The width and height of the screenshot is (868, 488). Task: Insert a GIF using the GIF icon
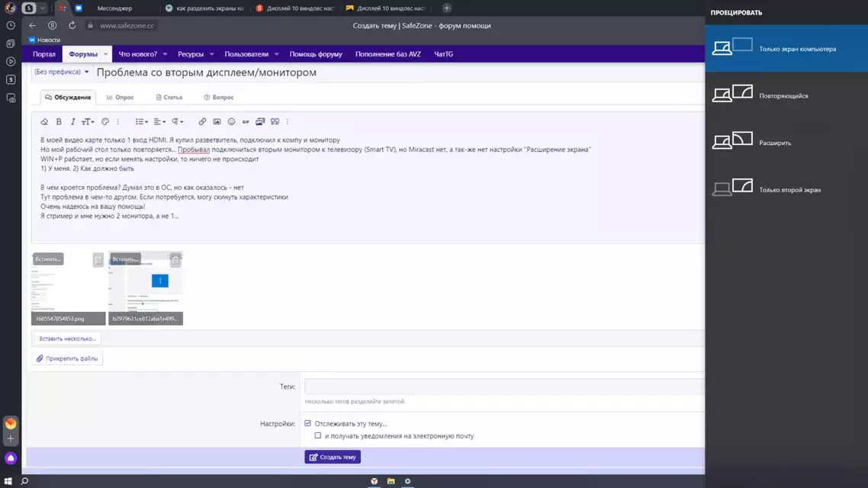[x=246, y=122]
